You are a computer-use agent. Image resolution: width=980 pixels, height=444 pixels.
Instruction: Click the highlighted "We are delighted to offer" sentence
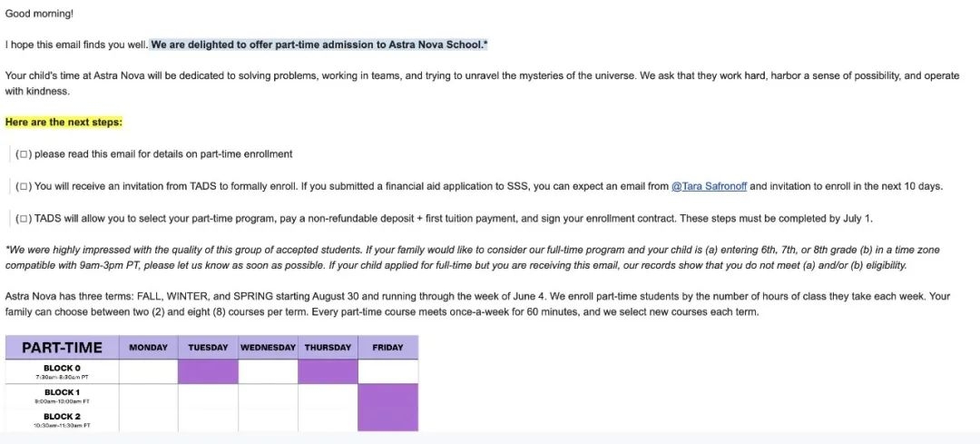click(319, 44)
